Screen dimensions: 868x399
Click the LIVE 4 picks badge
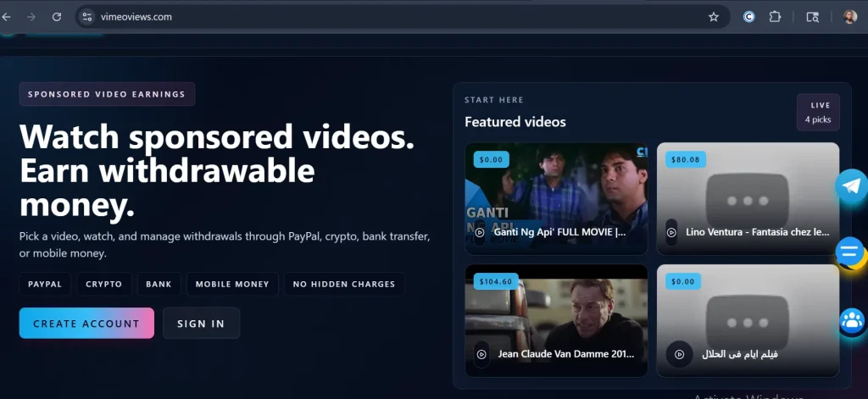tap(818, 113)
